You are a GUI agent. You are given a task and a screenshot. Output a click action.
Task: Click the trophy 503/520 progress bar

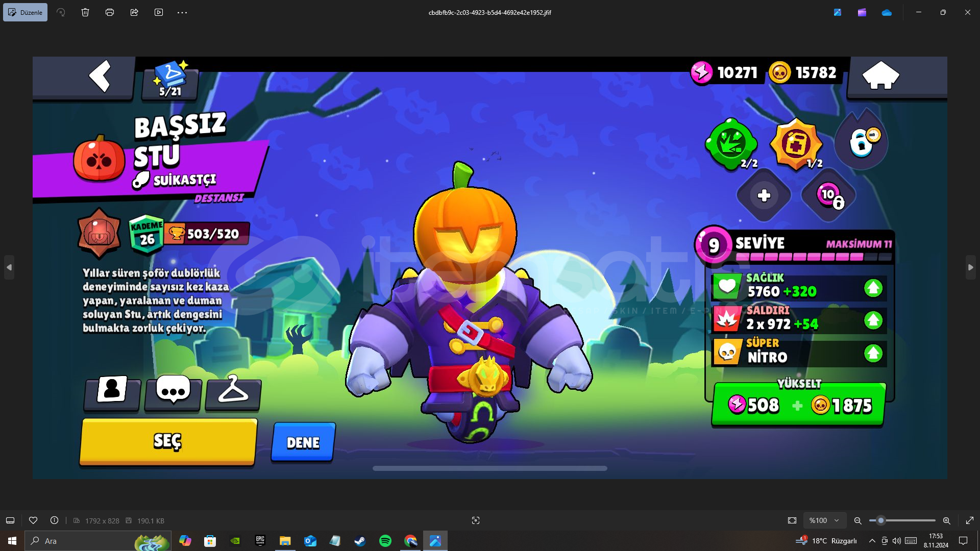[207, 234]
